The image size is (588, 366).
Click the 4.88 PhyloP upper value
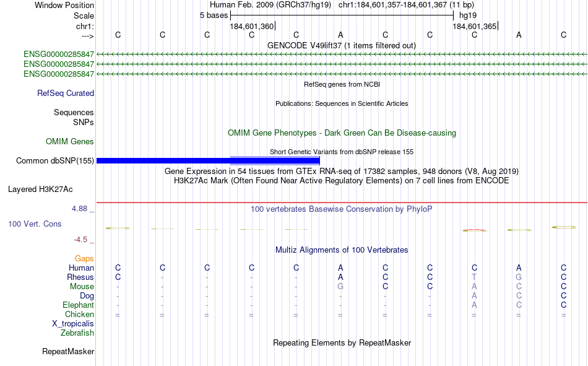coord(79,209)
